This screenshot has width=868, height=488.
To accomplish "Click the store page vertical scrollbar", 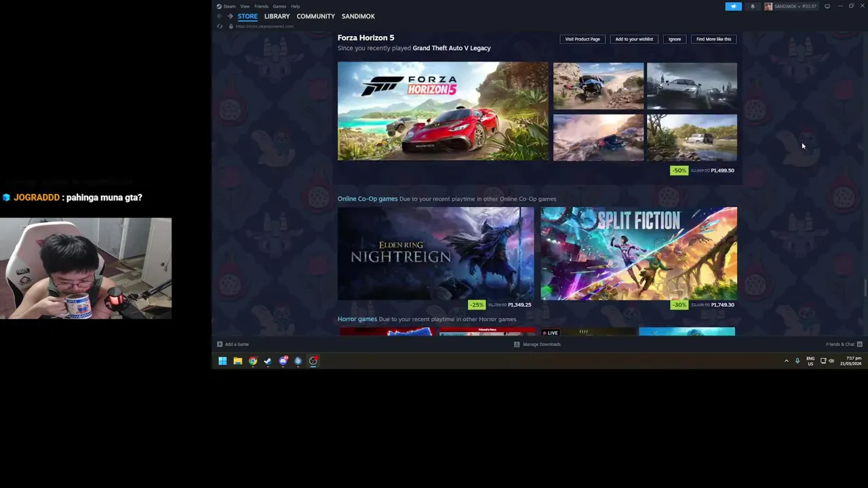I will (x=865, y=288).
